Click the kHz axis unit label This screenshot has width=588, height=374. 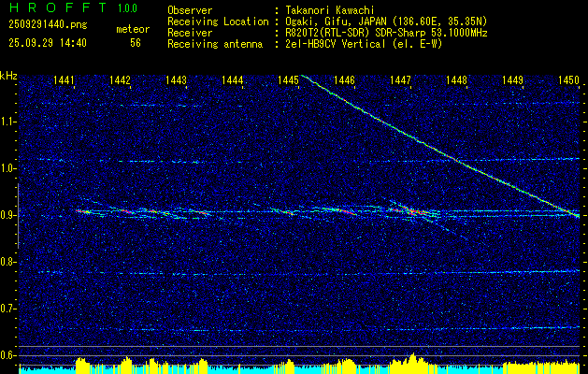tap(8, 76)
